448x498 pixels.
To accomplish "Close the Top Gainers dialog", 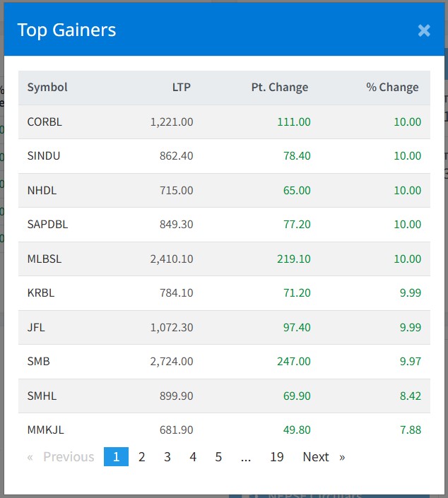I will tap(424, 30).
